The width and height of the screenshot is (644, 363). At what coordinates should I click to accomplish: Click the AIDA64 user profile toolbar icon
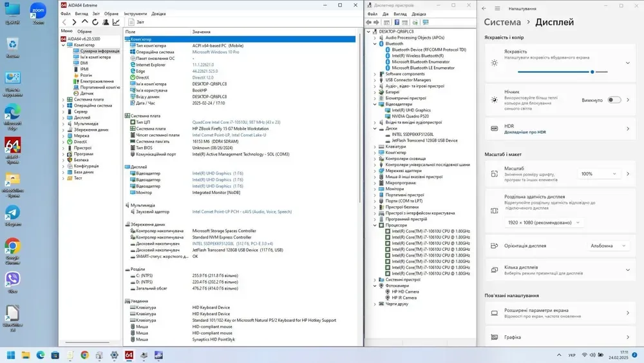(x=106, y=22)
